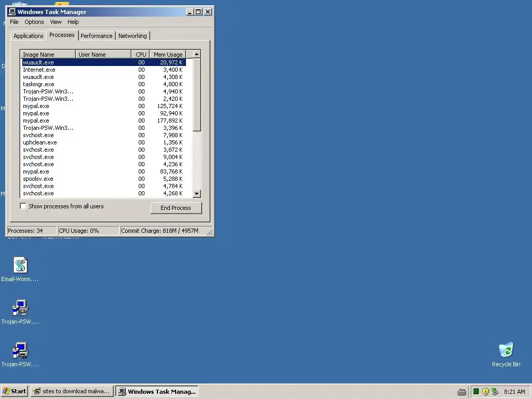532x399 pixels.
Task: Select svchost.exe process using 7,988 K
Action: pos(103,136)
